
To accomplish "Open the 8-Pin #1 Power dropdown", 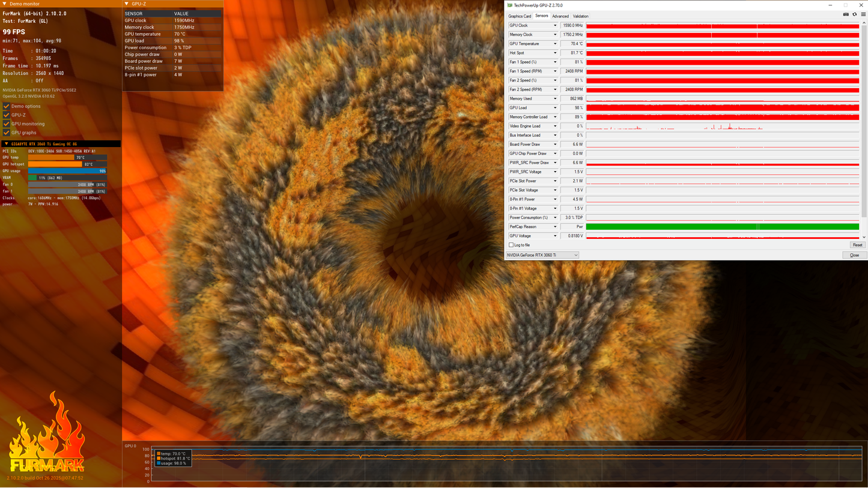I will (x=555, y=199).
